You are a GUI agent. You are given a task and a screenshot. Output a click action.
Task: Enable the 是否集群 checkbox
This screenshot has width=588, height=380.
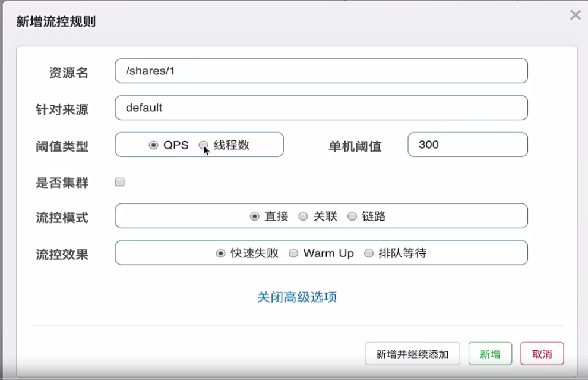[x=120, y=183]
